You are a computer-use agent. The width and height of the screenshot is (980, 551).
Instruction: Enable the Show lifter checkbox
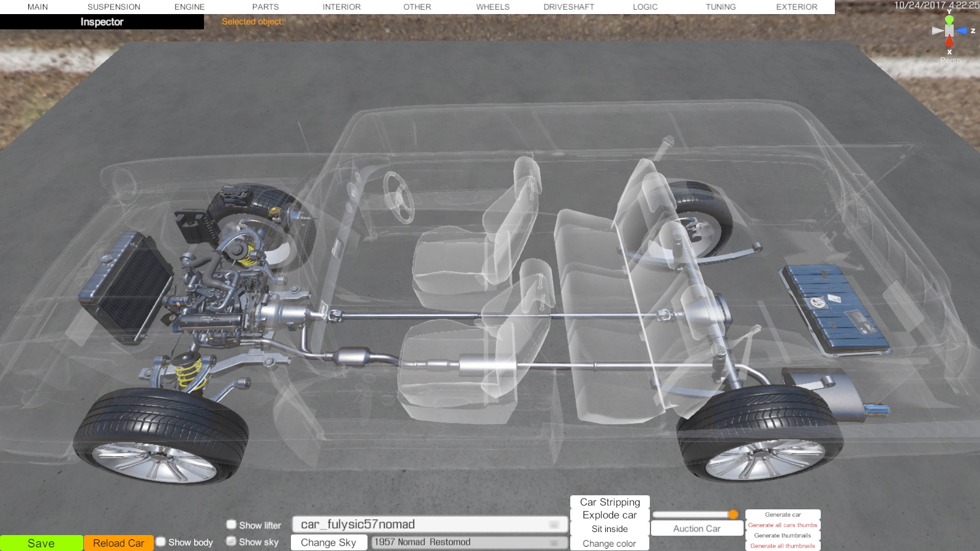(232, 525)
